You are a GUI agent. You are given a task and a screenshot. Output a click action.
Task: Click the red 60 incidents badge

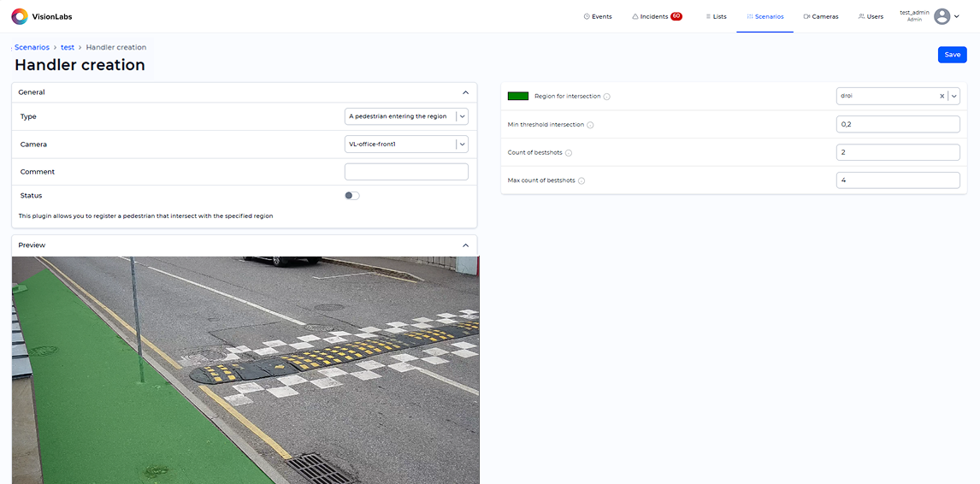pyautogui.click(x=676, y=16)
